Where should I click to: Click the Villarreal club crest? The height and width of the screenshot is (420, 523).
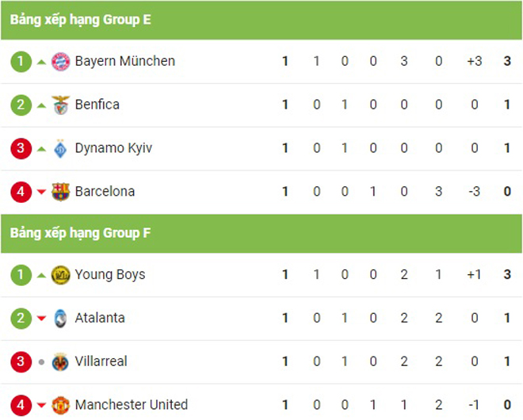point(61,362)
